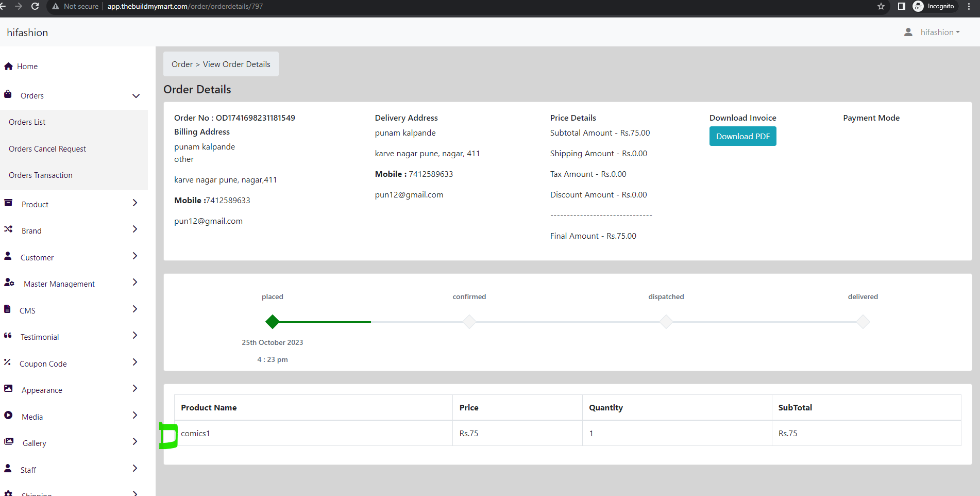Click the order number OD1741698231181549
Image resolution: width=980 pixels, height=496 pixels.
256,118
